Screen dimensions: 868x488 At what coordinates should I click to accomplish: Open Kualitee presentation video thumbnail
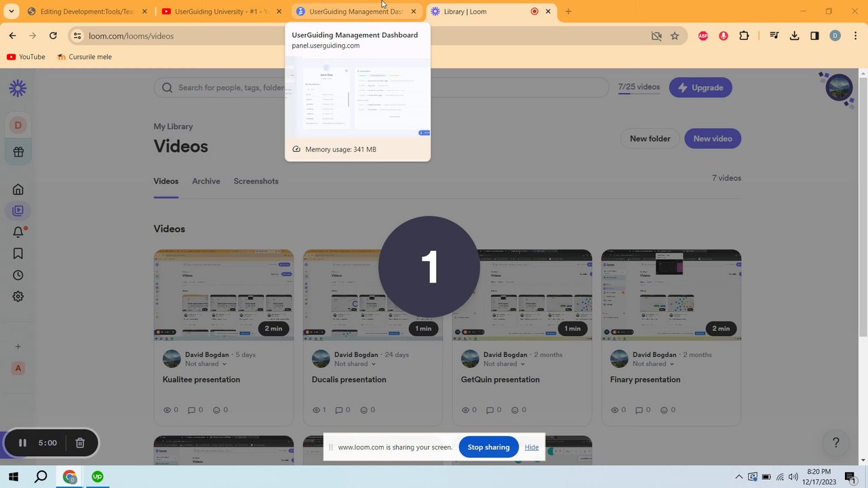(224, 295)
